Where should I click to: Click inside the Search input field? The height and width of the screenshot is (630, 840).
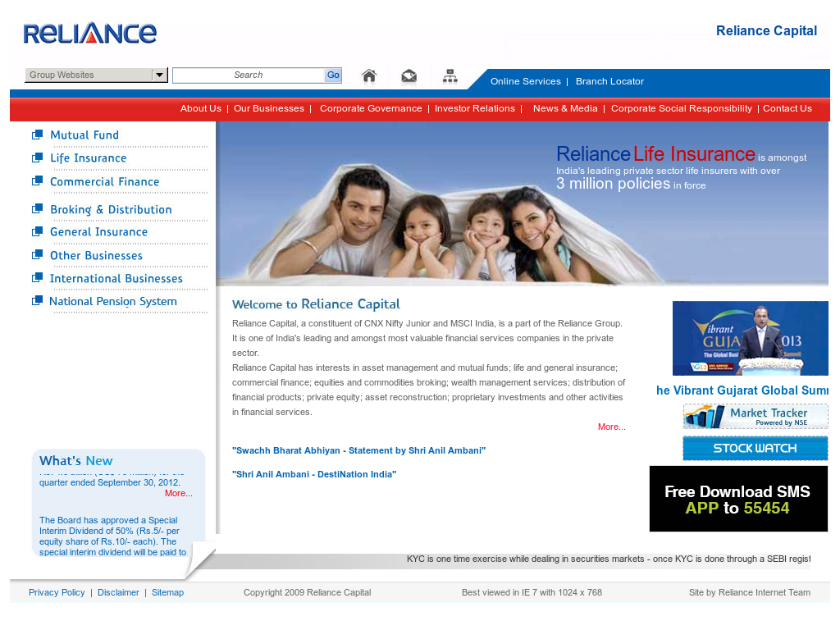(x=246, y=75)
